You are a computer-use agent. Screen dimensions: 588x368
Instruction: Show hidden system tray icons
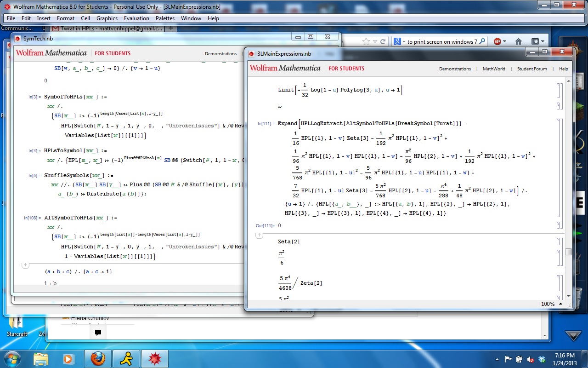tap(498, 359)
